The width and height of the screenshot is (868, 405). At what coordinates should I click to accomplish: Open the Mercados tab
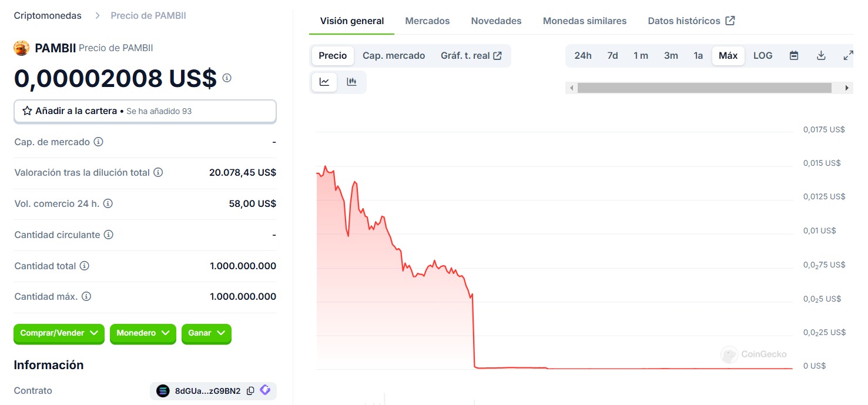click(x=427, y=21)
